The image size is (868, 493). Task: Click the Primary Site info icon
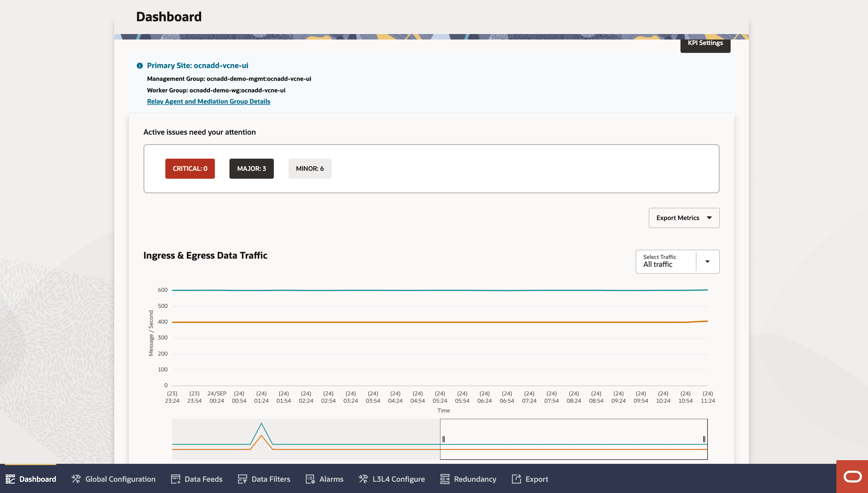coord(139,66)
